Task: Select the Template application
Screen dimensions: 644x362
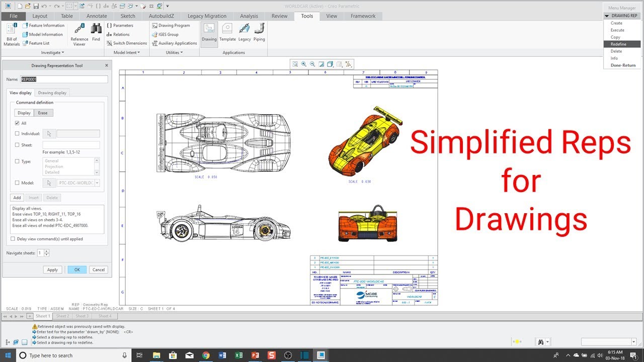Action: (227, 33)
